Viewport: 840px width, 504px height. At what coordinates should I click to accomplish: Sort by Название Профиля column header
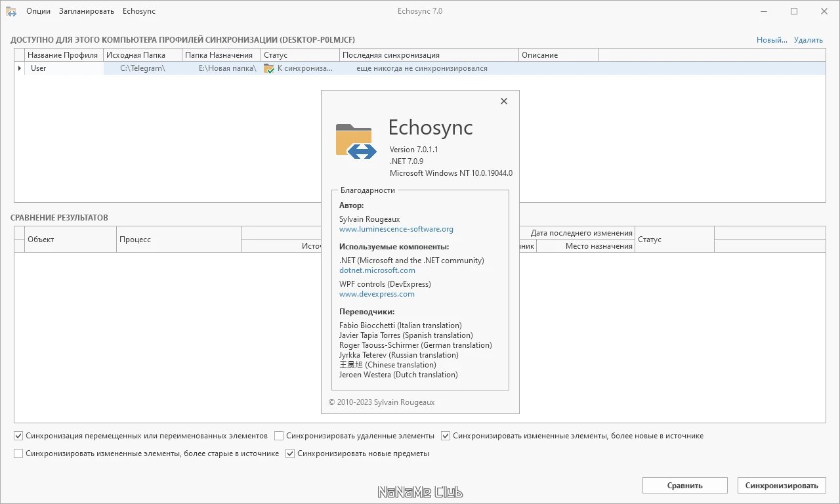(x=64, y=55)
